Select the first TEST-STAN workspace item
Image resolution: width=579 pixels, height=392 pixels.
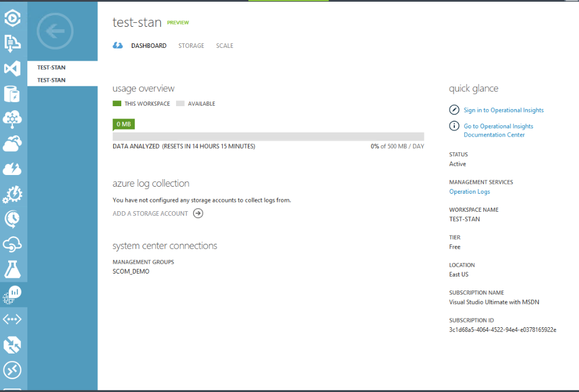coord(51,68)
